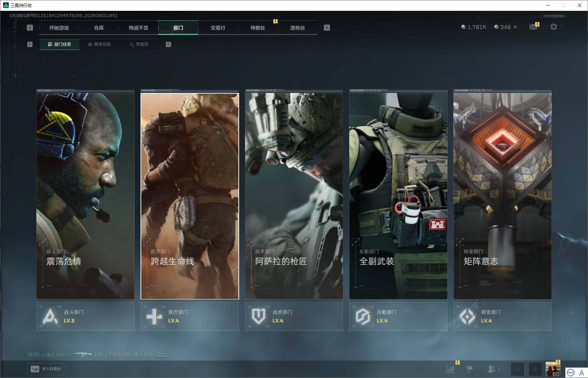The height and width of the screenshot is (378, 588).
Task: Switch to the 赛季任务 sub-tab
Action: click(100, 44)
